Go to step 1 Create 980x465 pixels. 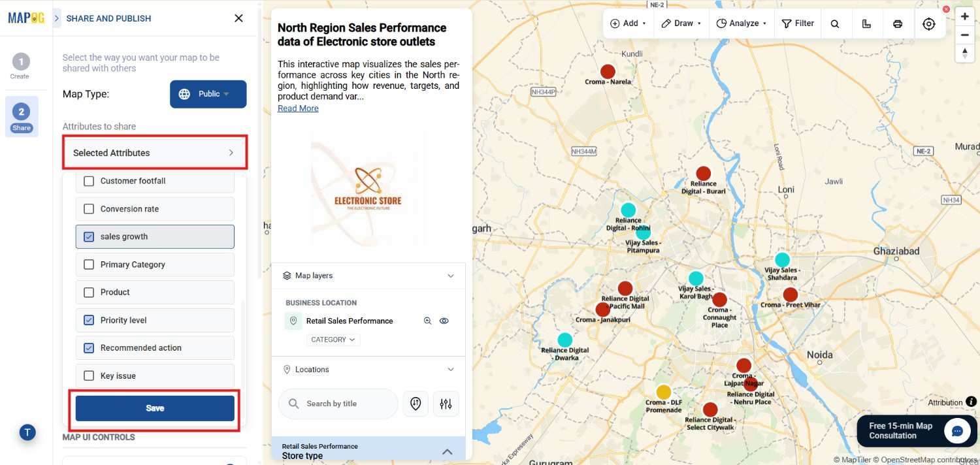point(20,67)
